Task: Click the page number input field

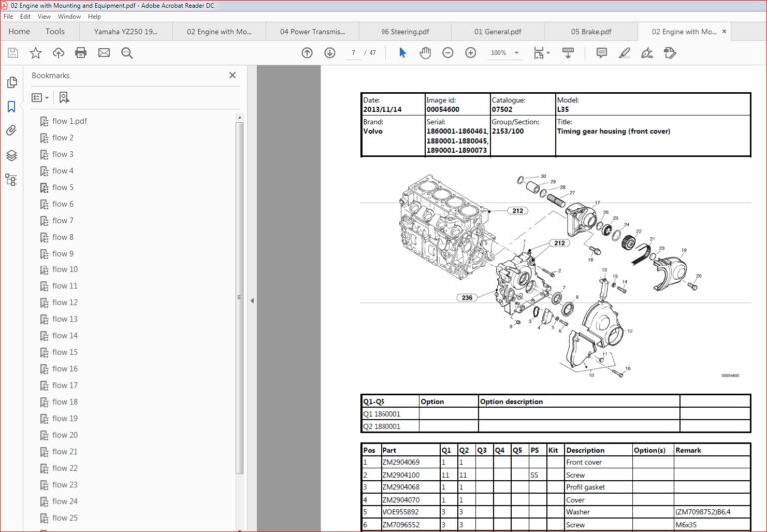Action: tap(353, 53)
